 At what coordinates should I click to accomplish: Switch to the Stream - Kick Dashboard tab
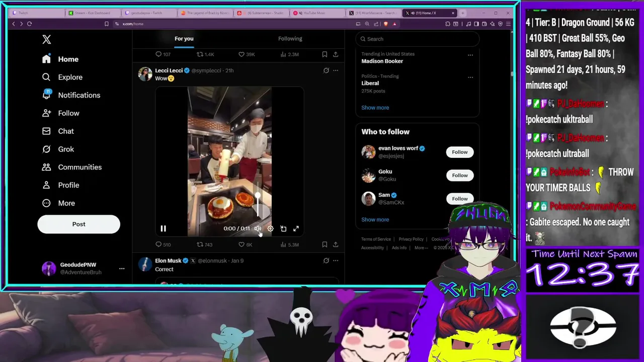click(x=92, y=13)
